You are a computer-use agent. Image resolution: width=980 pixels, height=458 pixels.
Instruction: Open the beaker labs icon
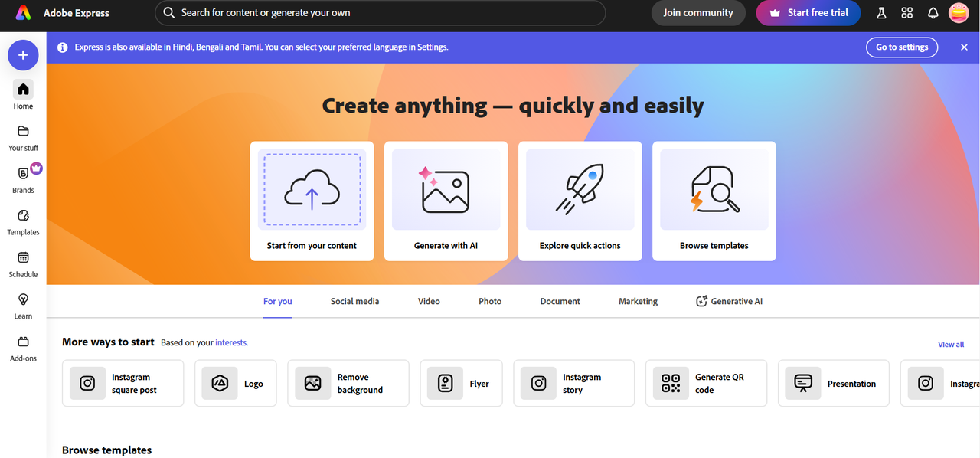pyautogui.click(x=881, y=13)
